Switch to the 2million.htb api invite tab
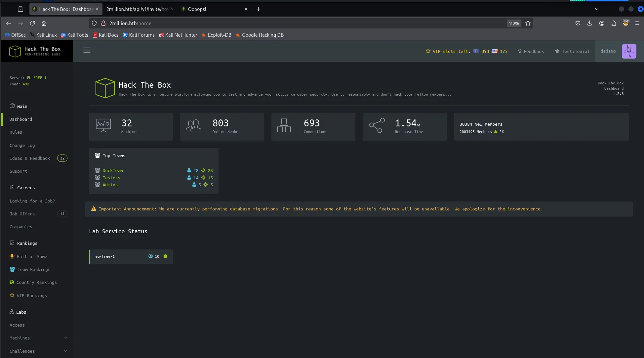The width and height of the screenshot is (644, 358). (x=137, y=9)
